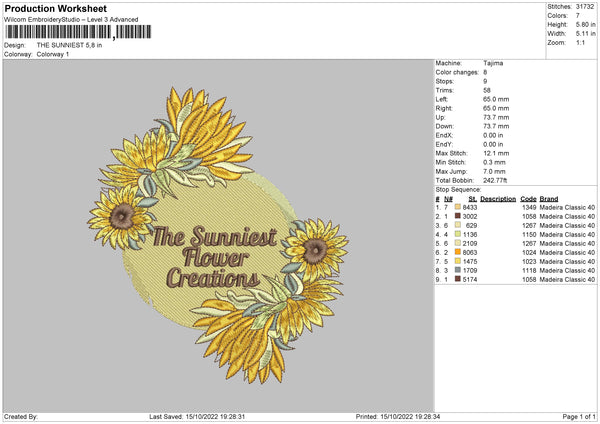Click the Height value '5.80 in'
The height and width of the screenshot is (424, 600).
(585, 24)
